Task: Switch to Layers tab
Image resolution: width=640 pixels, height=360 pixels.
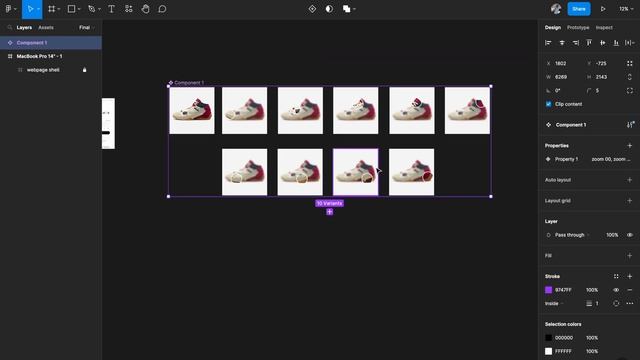Action: 24,28
